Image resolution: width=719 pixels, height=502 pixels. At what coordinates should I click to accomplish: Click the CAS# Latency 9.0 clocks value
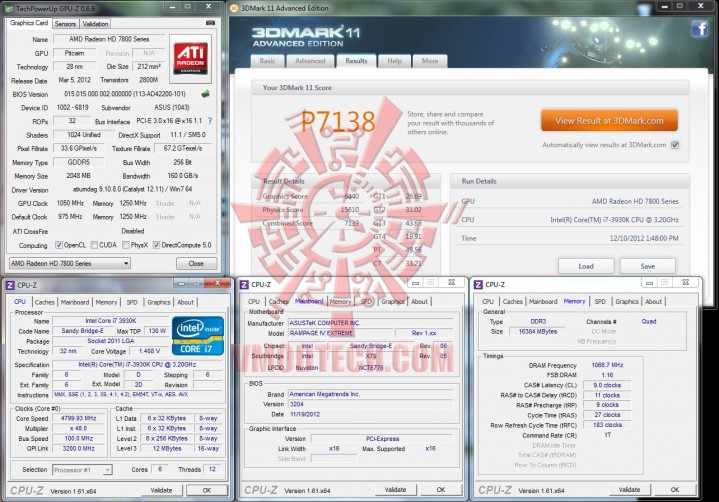click(x=607, y=385)
